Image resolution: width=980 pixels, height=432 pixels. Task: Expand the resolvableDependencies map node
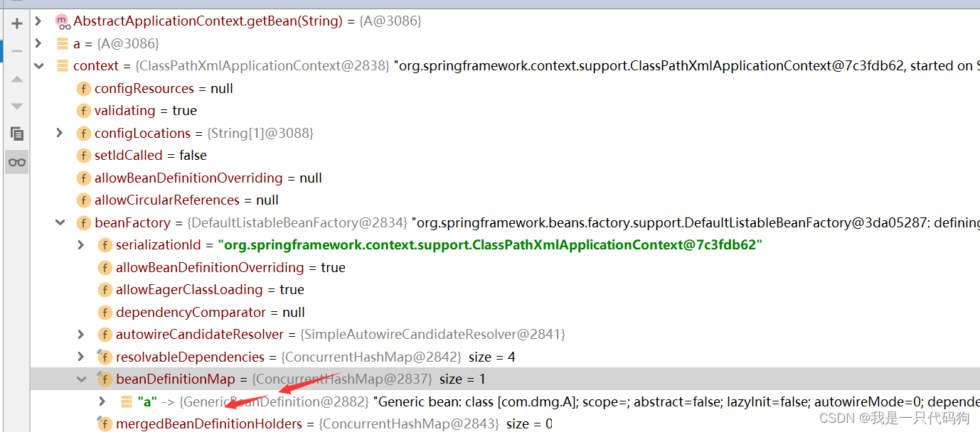(x=80, y=356)
